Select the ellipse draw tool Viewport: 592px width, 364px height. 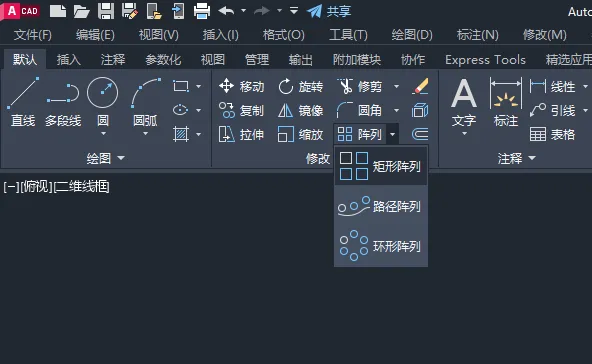tap(181, 110)
